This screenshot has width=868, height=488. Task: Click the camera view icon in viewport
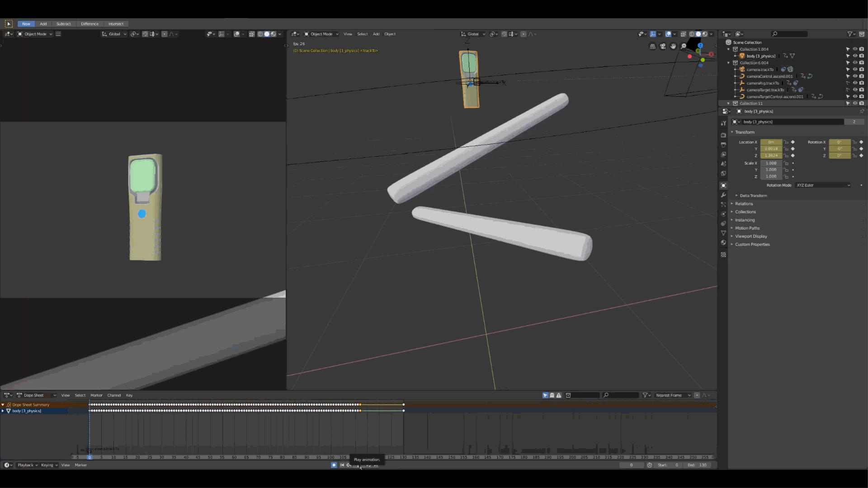[663, 46]
